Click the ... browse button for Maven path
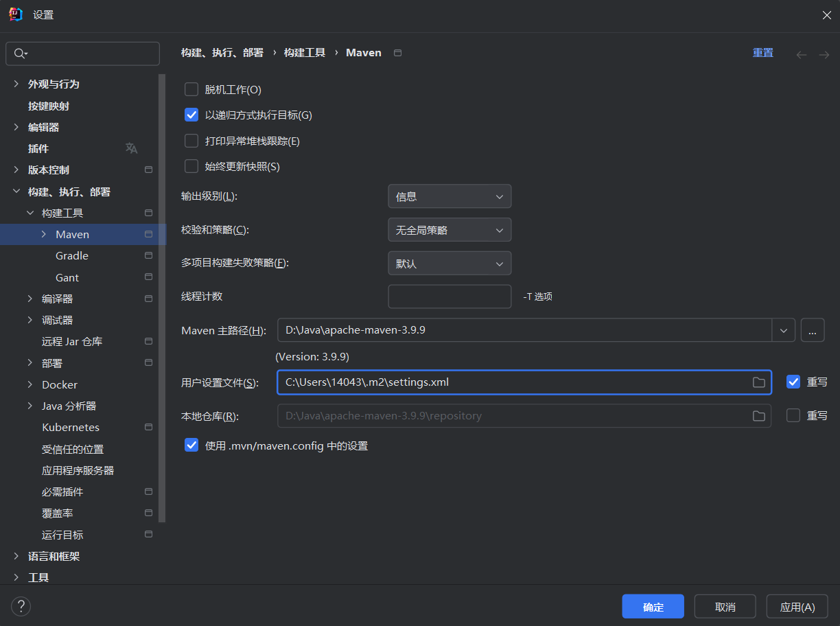The width and height of the screenshot is (840, 626). coord(812,330)
